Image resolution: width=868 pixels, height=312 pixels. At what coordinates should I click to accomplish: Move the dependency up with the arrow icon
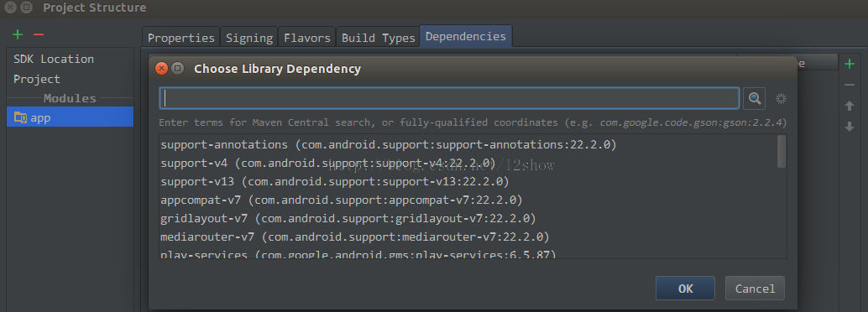coord(850,105)
